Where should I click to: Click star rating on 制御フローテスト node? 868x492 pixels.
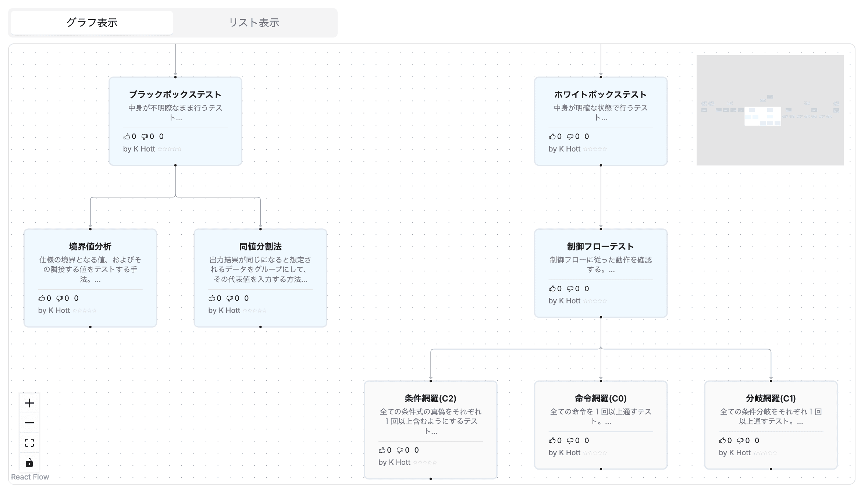tap(595, 301)
